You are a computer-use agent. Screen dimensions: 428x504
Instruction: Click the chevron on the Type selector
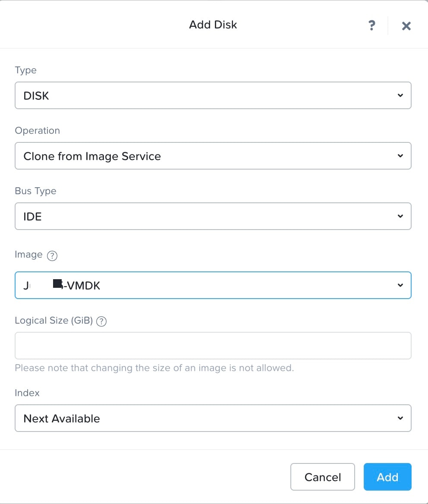400,95
